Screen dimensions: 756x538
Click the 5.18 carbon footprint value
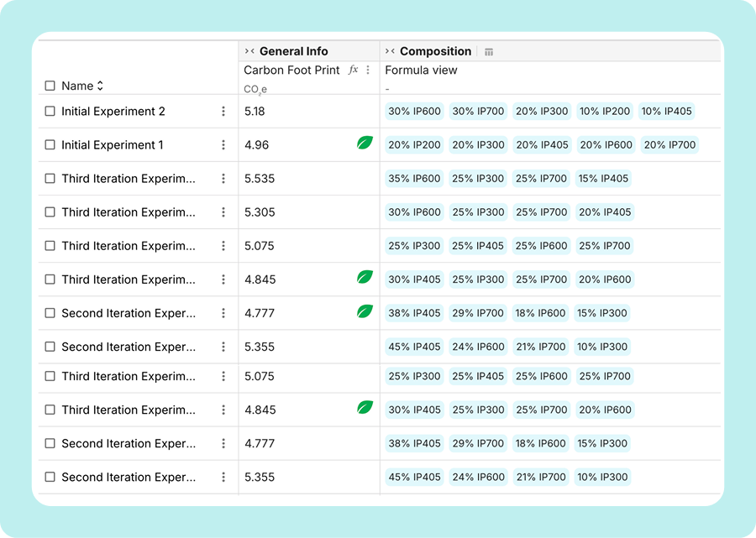point(255,112)
